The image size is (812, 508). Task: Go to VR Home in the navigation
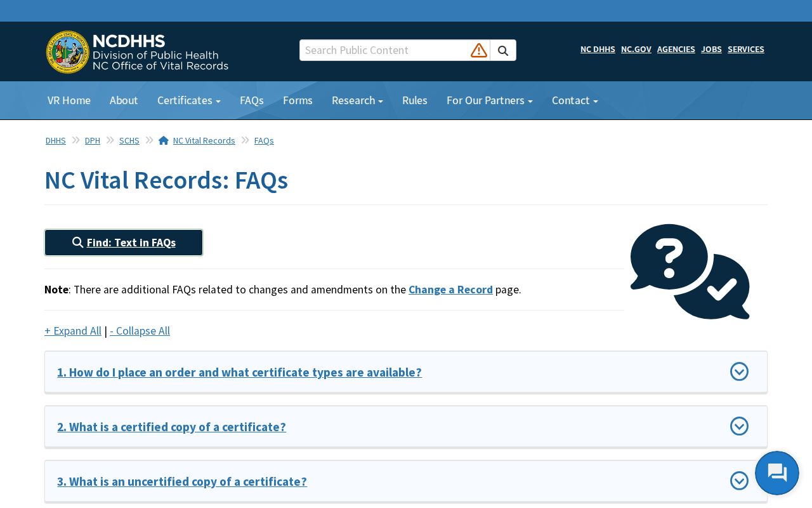(x=69, y=100)
